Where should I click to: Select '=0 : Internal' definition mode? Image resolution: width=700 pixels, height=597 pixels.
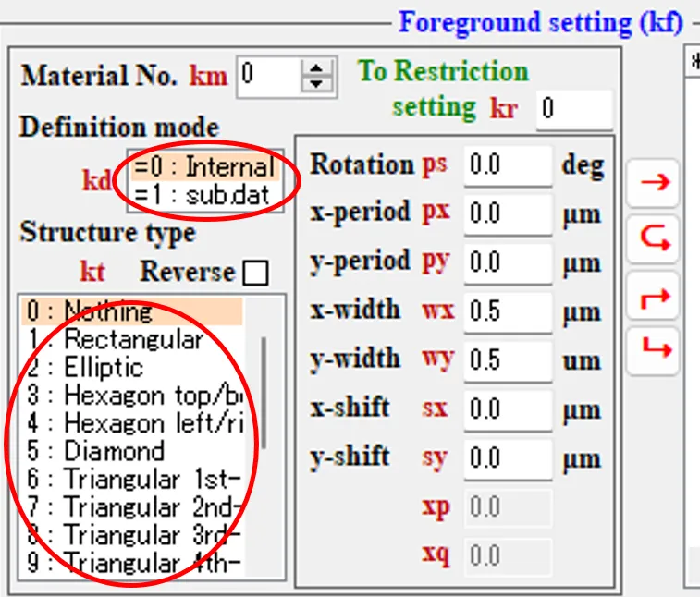[205, 166]
